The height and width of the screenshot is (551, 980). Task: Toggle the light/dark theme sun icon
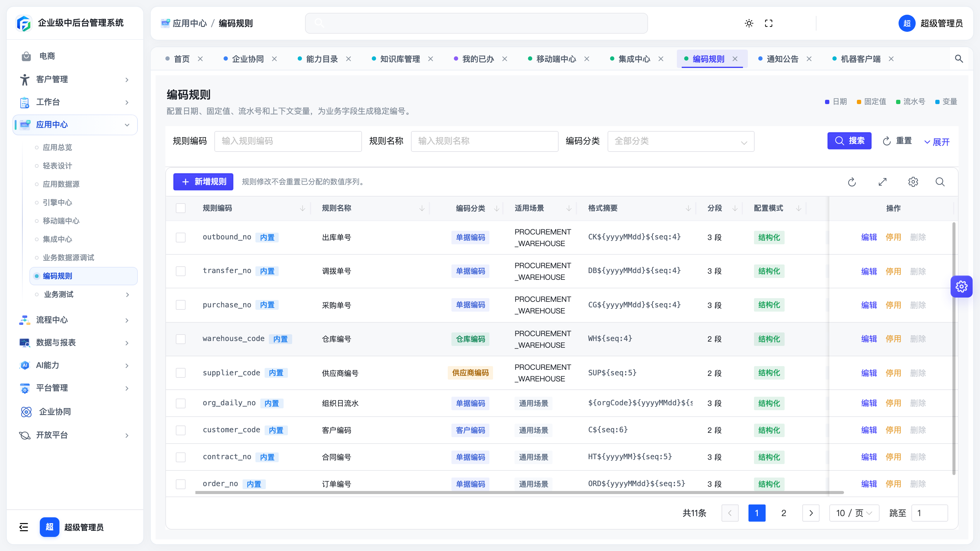[x=749, y=23]
